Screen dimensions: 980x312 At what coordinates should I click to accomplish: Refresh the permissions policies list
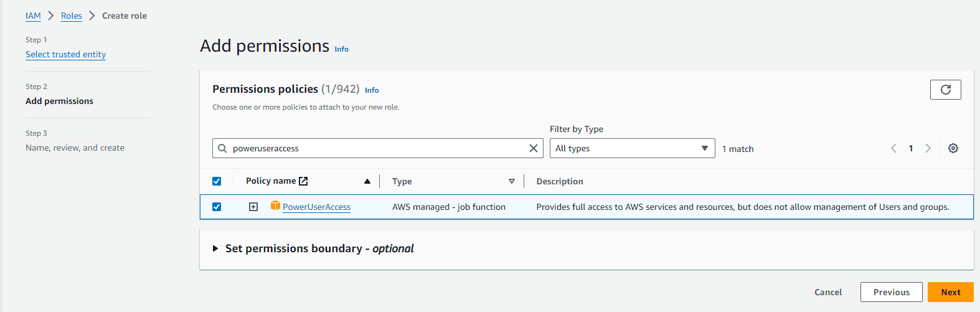click(x=945, y=90)
